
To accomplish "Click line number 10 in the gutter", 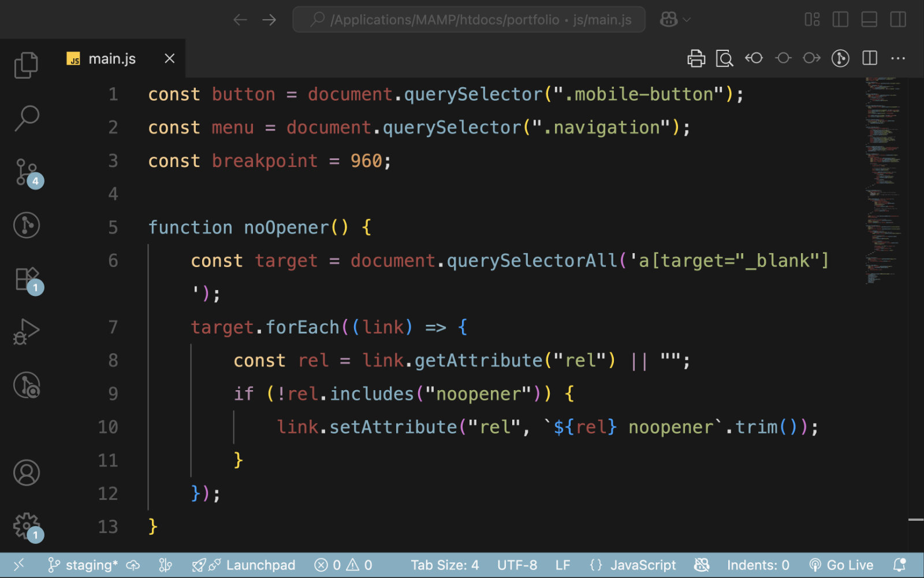I will pos(108,427).
